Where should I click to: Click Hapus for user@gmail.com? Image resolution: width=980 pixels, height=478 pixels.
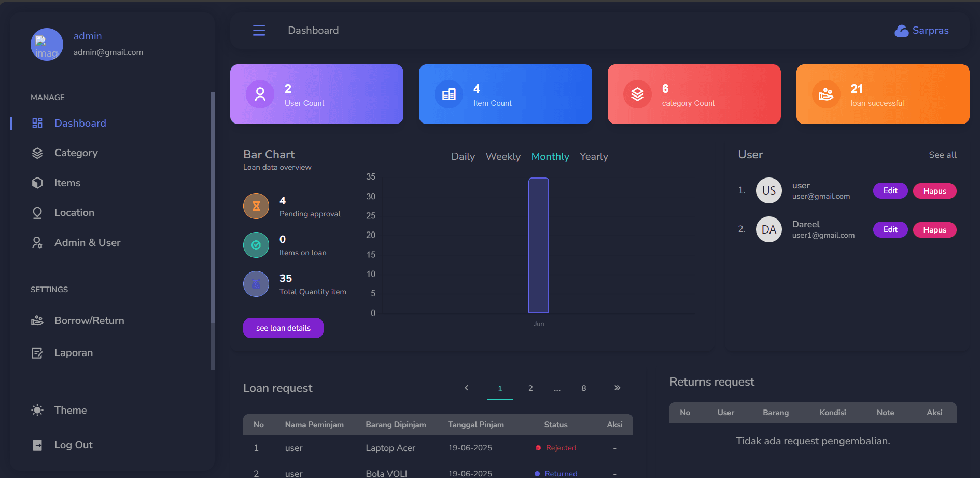coord(934,191)
